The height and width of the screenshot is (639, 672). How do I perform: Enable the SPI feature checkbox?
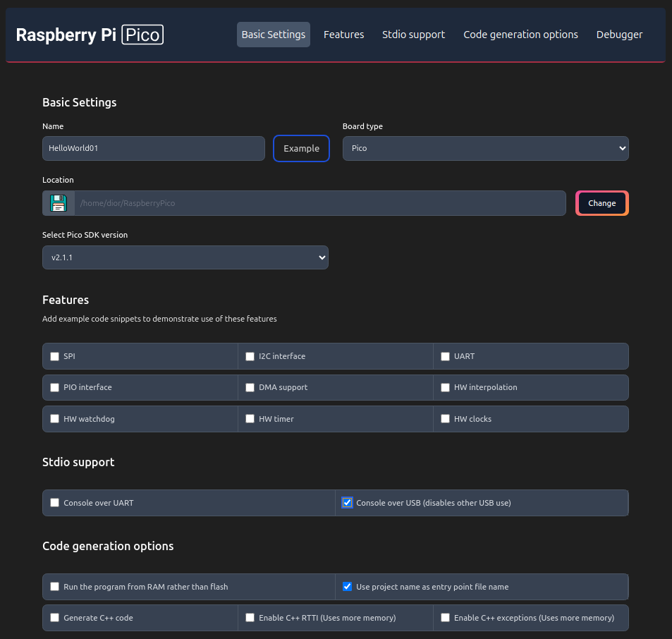coord(55,357)
